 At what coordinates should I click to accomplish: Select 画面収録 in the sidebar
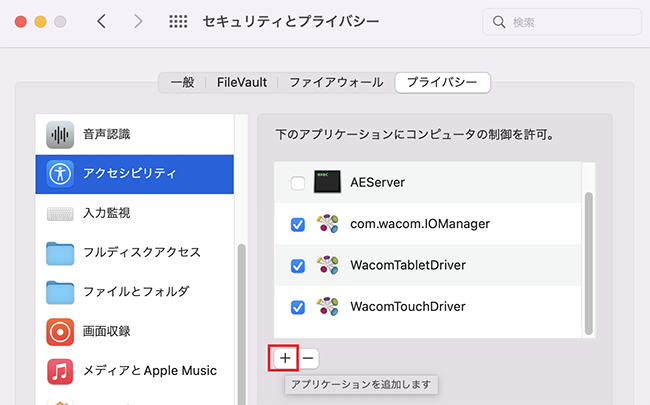click(135, 332)
